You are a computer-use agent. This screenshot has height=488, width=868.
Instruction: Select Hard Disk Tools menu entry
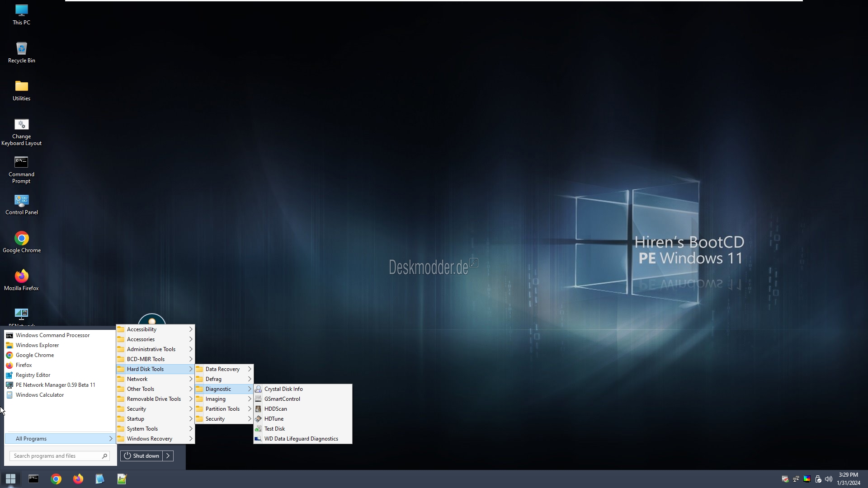coord(156,369)
